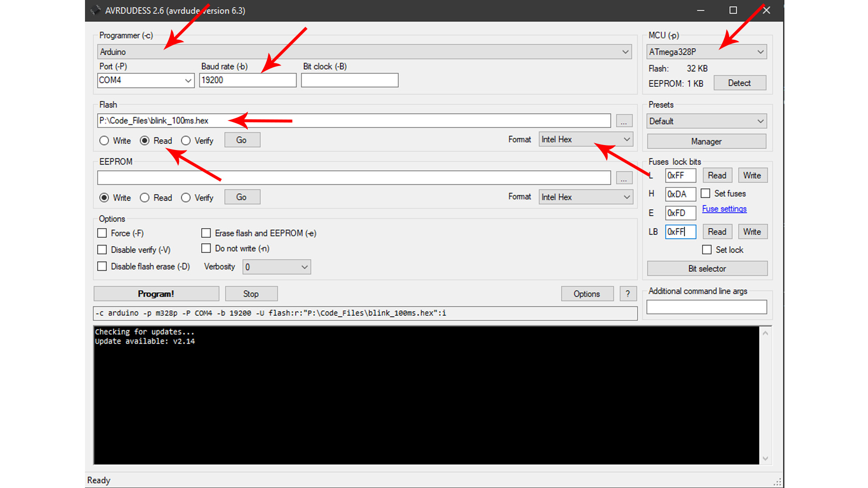Select the Flash Write radio button

coord(104,141)
